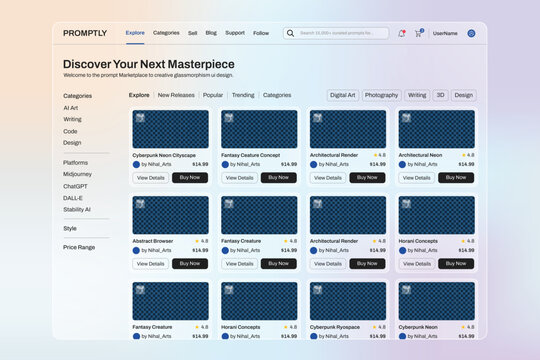This screenshot has height=360, width=540.
Task: Select Midjourney platform filter
Action: pos(77,174)
